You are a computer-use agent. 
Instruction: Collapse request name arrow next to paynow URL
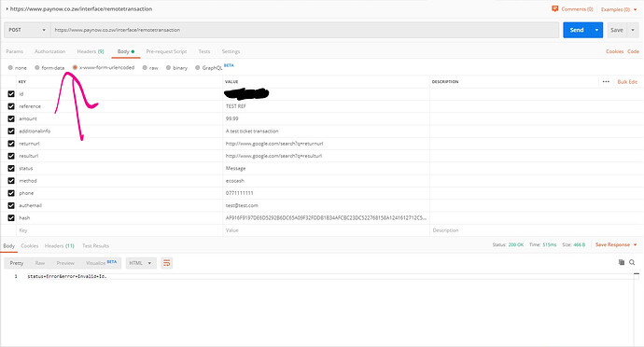7,8
